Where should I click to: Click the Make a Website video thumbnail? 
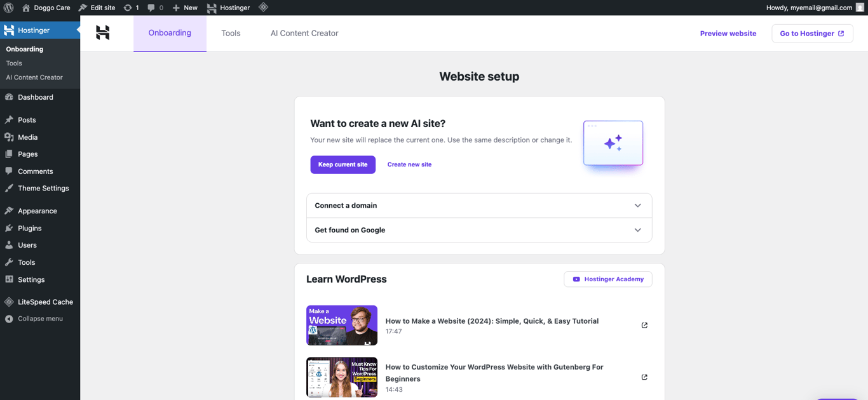pyautogui.click(x=342, y=325)
